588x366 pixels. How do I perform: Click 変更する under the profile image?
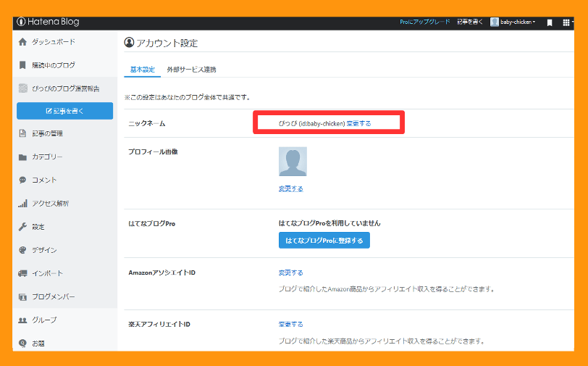click(290, 188)
